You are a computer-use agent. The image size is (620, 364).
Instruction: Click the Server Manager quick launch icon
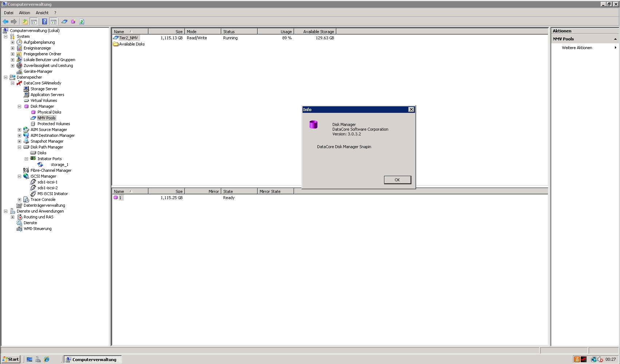coord(38,359)
